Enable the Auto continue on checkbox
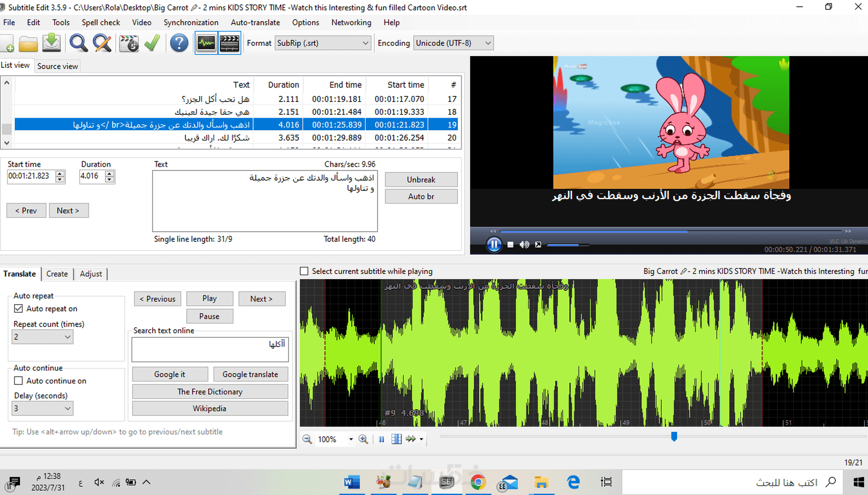Viewport: 868px width, 495px height. pyautogui.click(x=18, y=381)
